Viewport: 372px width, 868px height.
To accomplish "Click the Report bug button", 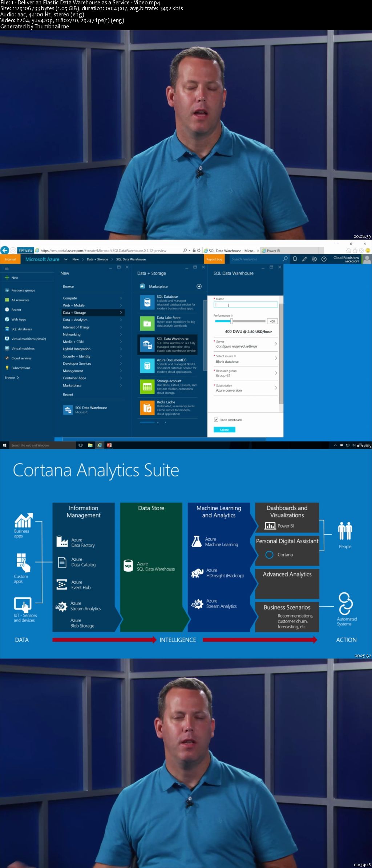I will pyautogui.click(x=214, y=259).
